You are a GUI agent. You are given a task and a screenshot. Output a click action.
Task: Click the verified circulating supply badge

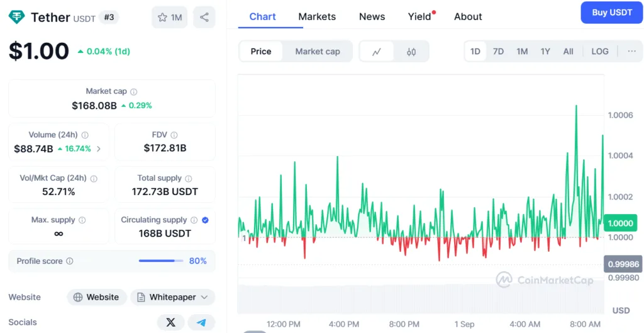click(206, 220)
